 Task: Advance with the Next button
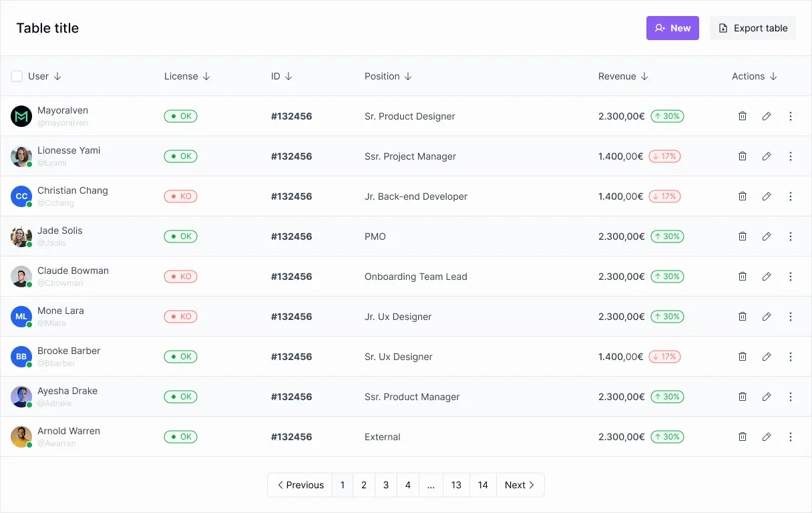(520, 485)
